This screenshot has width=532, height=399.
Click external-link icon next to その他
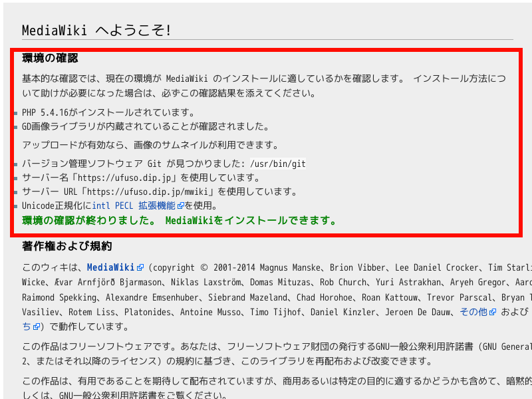pyautogui.click(x=492, y=312)
